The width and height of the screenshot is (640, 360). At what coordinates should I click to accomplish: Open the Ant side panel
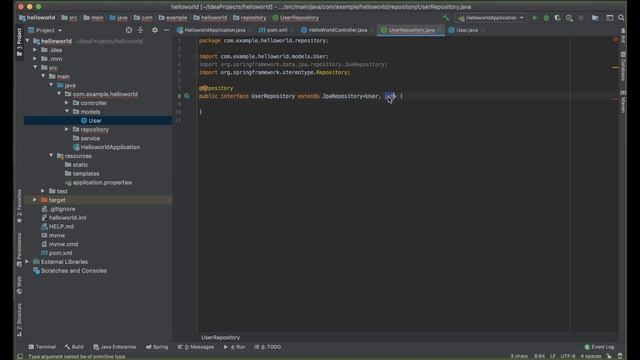[623, 36]
